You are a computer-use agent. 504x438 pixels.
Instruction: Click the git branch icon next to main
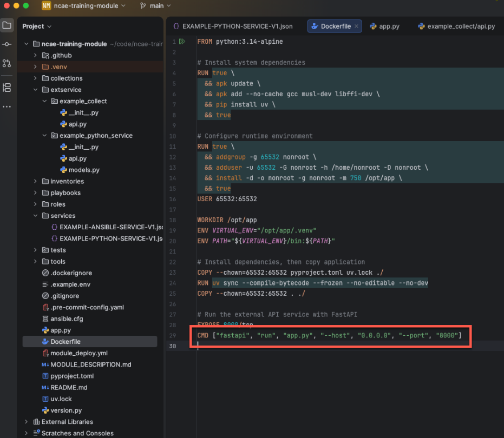tap(143, 6)
